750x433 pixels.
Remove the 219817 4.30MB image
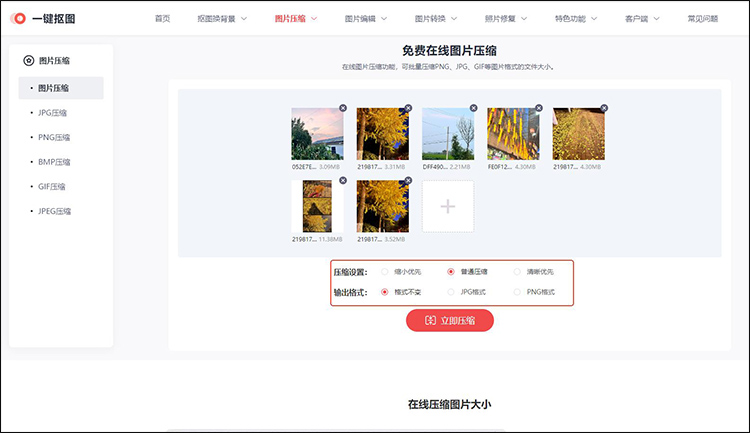pyautogui.click(x=604, y=108)
